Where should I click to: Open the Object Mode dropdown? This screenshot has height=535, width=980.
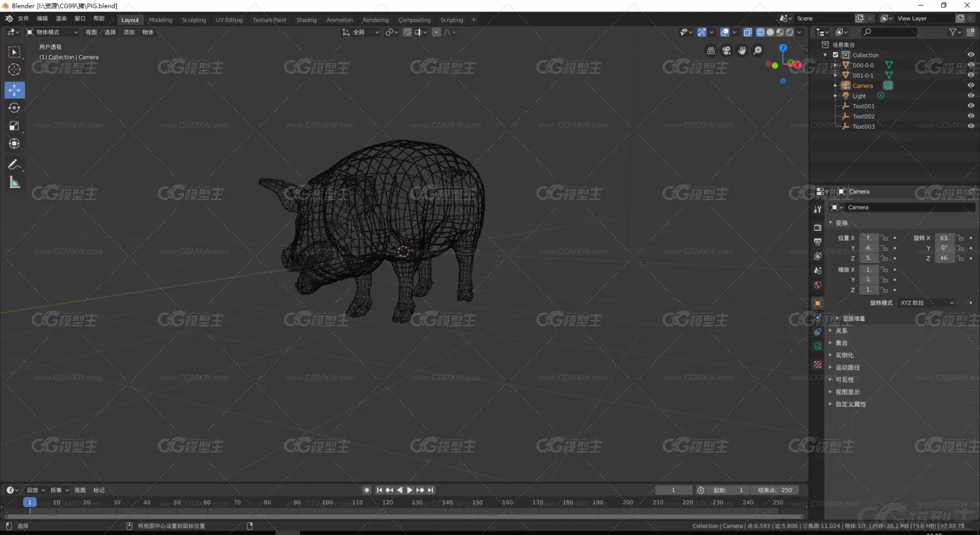52,32
